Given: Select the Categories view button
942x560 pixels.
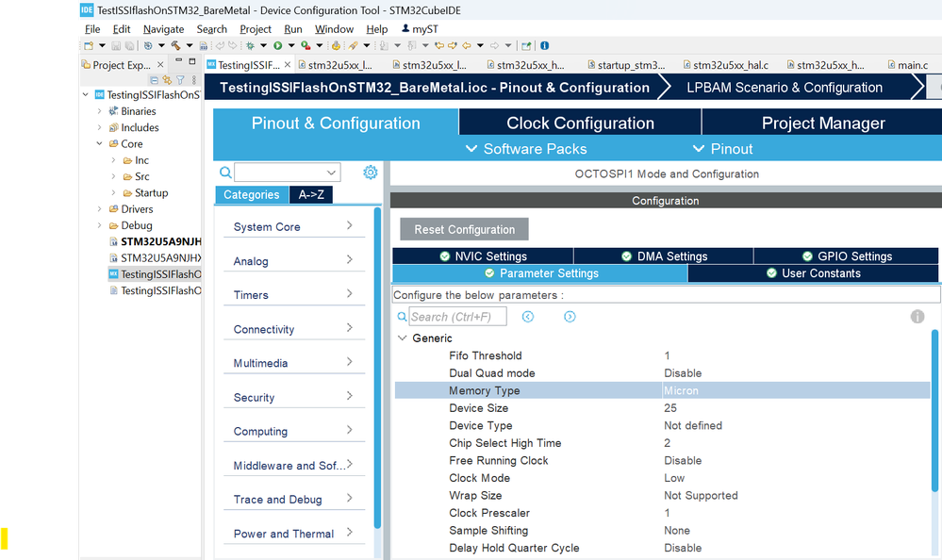Looking at the screenshot, I should [252, 194].
